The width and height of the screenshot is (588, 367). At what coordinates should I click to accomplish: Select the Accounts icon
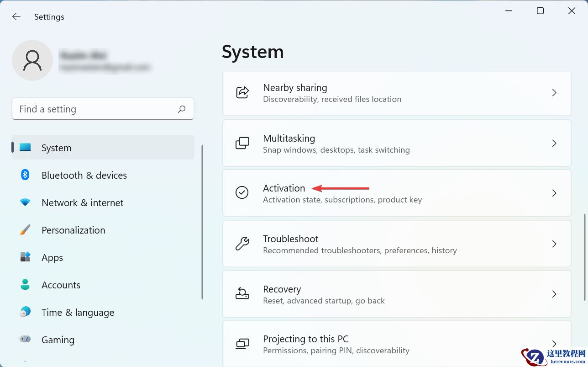[25, 285]
